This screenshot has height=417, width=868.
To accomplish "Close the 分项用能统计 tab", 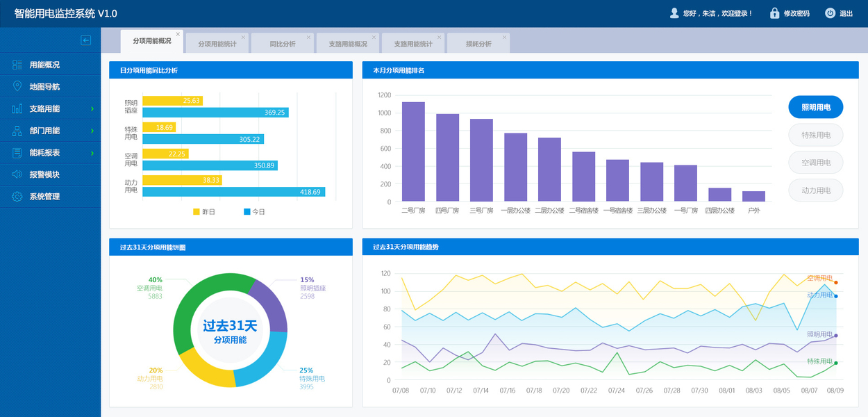I will click(243, 37).
